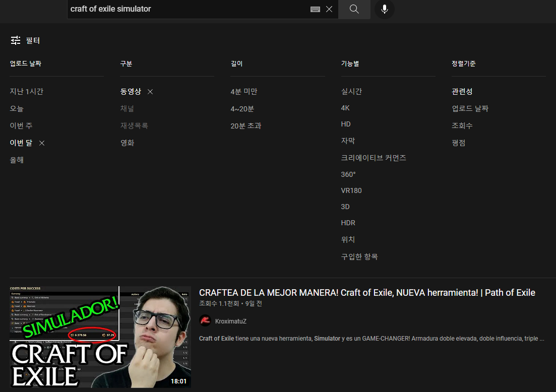
Task: Enable the HD feature filter
Action: (x=346, y=124)
